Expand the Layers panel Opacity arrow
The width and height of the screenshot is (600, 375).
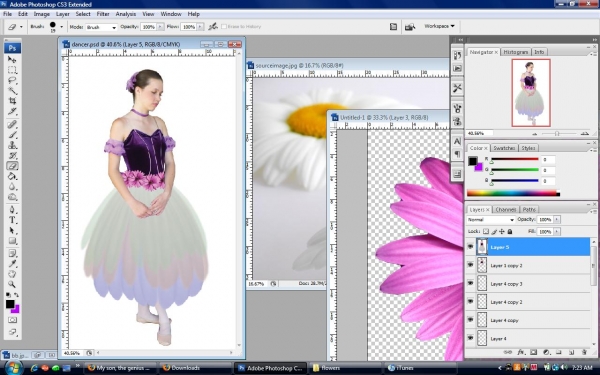point(557,219)
